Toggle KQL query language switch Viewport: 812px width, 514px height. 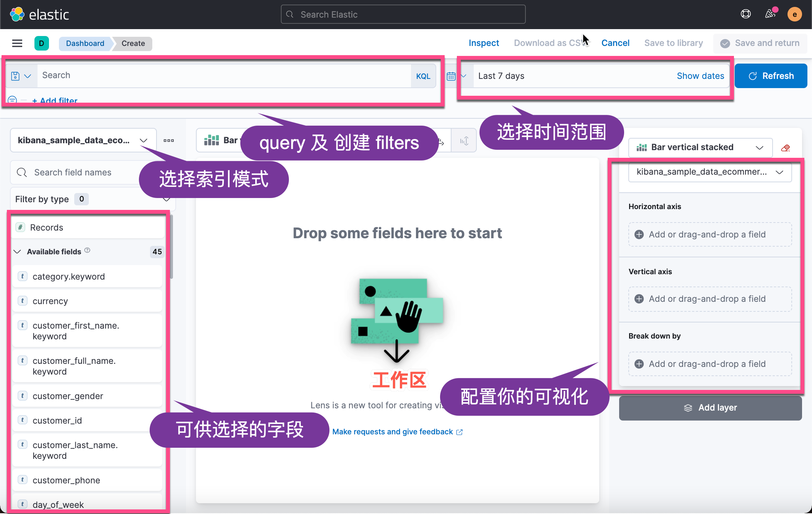coord(423,76)
